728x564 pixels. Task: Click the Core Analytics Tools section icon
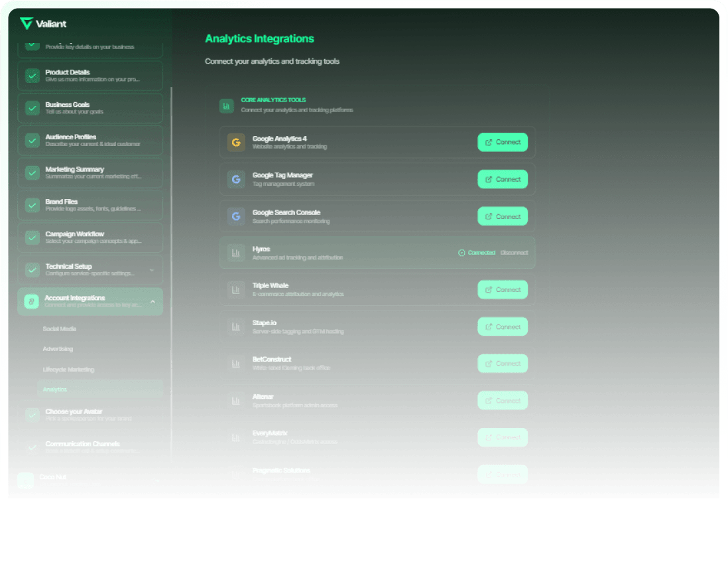[227, 106]
